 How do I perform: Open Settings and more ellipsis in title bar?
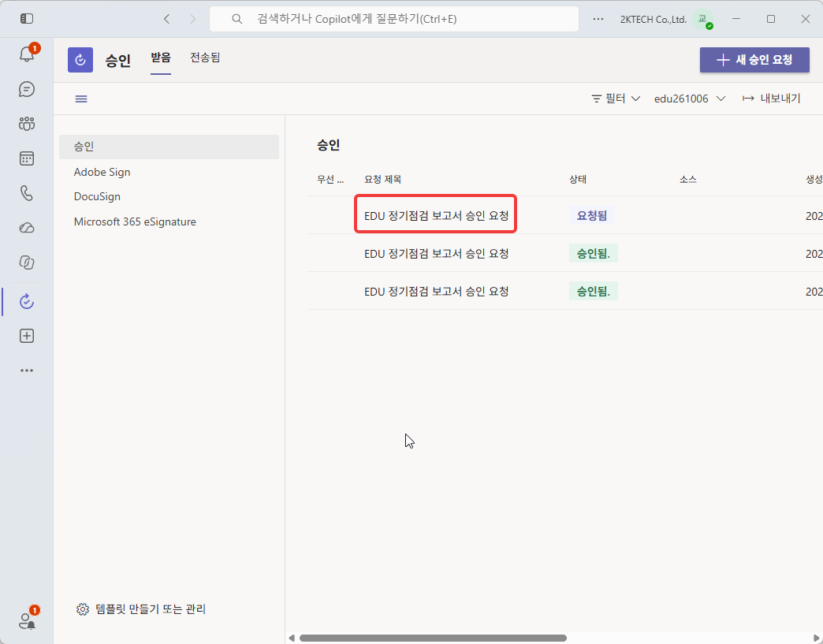point(598,19)
